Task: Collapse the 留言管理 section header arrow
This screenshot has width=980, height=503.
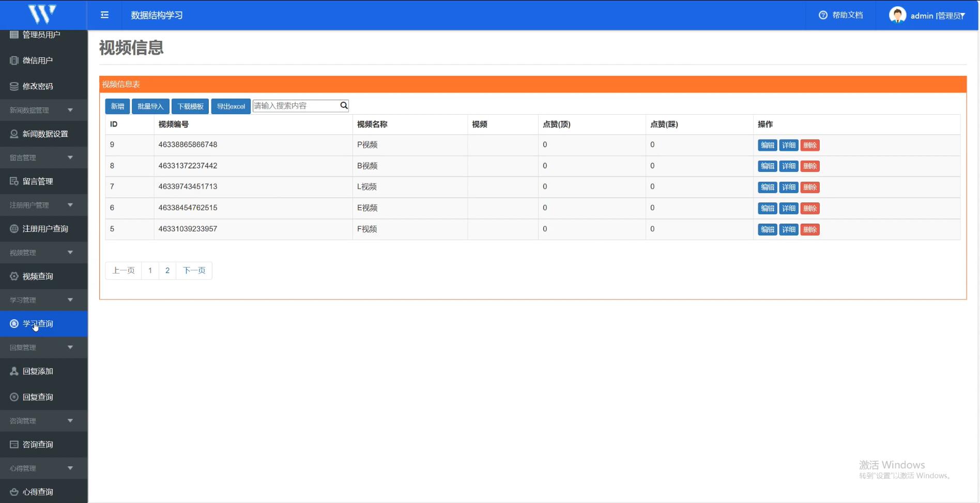Action: (70, 158)
